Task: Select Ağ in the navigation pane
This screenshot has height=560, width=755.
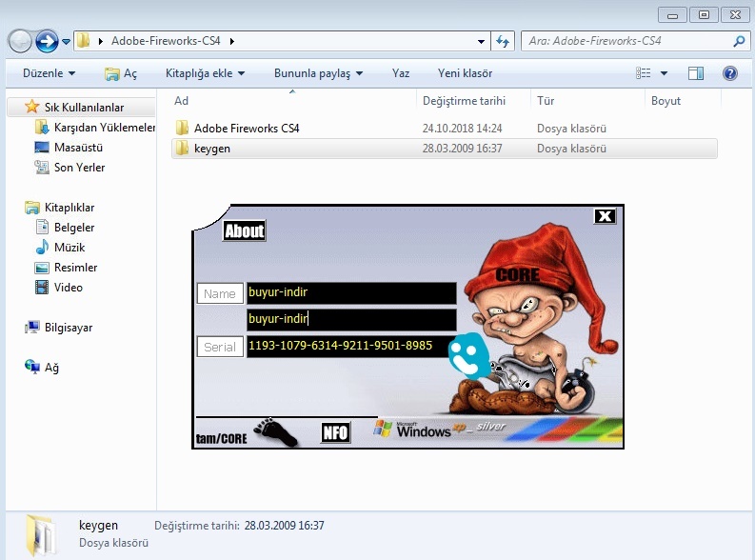Action: pos(51,368)
